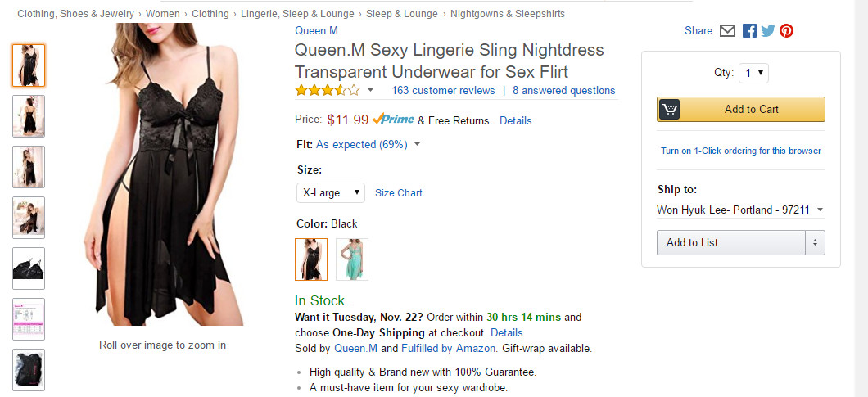868x397 pixels.
Task: Select the green color swatch
Action: [x=352, y=259]
